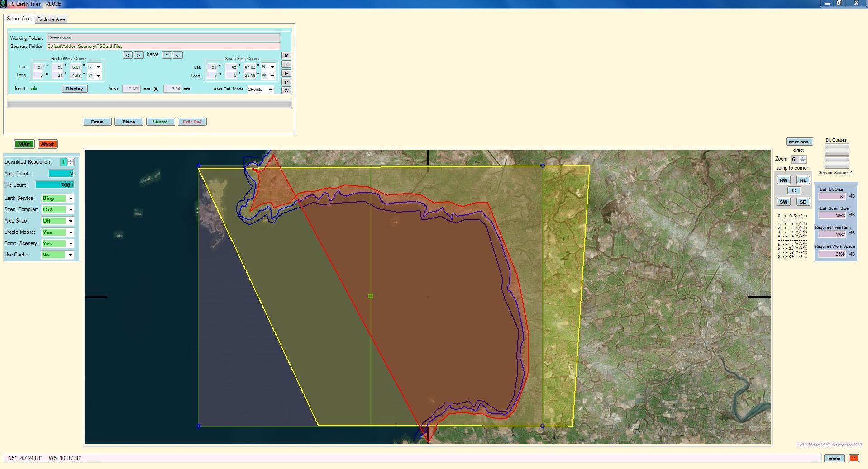Click the halve up arrow button
The image size is (868, 469).
pos(167,55)
